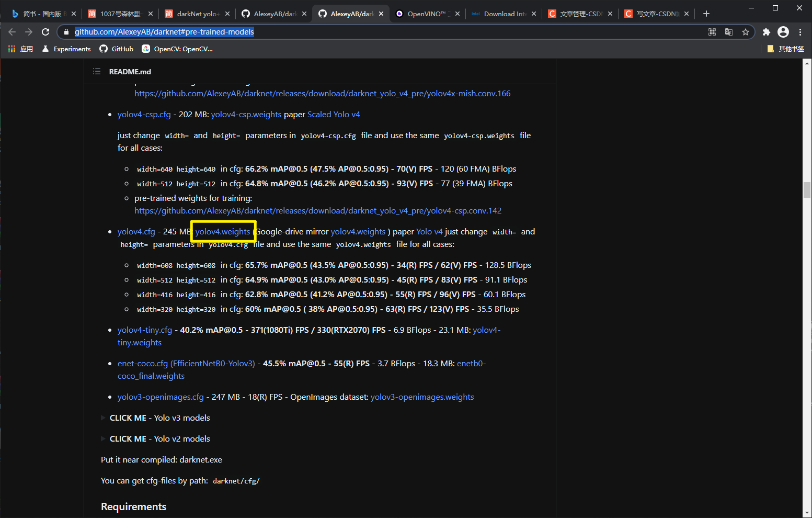The image size is (812, 518).
Task: Toggle bookmarking with the star icon
Action: point(746,32)
